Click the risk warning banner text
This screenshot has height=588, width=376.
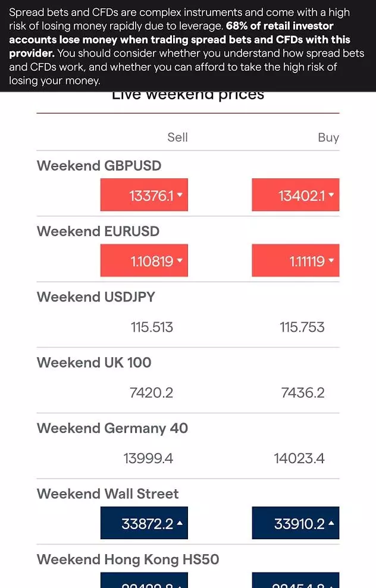tap(187, 46)
